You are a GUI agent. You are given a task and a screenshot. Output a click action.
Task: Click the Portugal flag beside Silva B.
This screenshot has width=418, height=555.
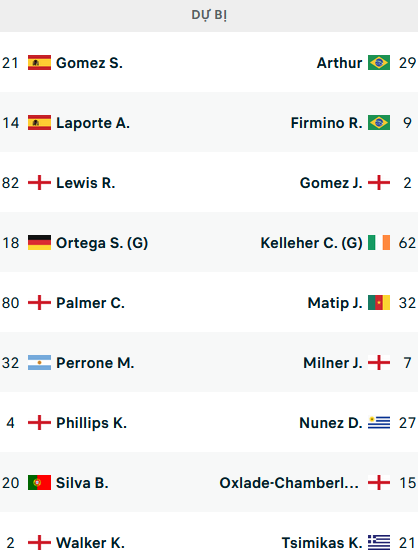coord(39,483)
